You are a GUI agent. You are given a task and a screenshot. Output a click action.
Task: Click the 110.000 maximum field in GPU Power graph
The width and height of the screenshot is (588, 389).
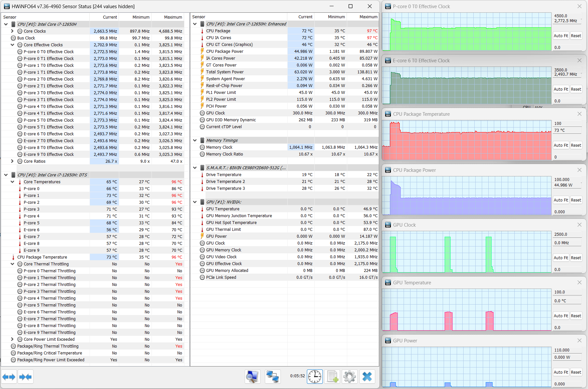[567, 350]
